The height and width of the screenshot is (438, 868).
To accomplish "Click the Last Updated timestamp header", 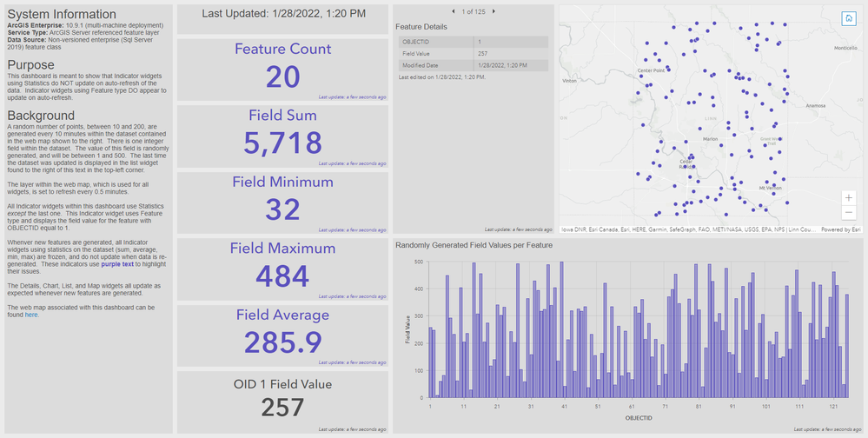I will click(x=283, y=14).
